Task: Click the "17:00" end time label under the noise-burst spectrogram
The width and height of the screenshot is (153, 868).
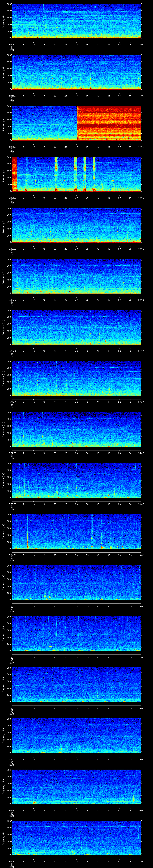Action: click(x=141, y=147)
